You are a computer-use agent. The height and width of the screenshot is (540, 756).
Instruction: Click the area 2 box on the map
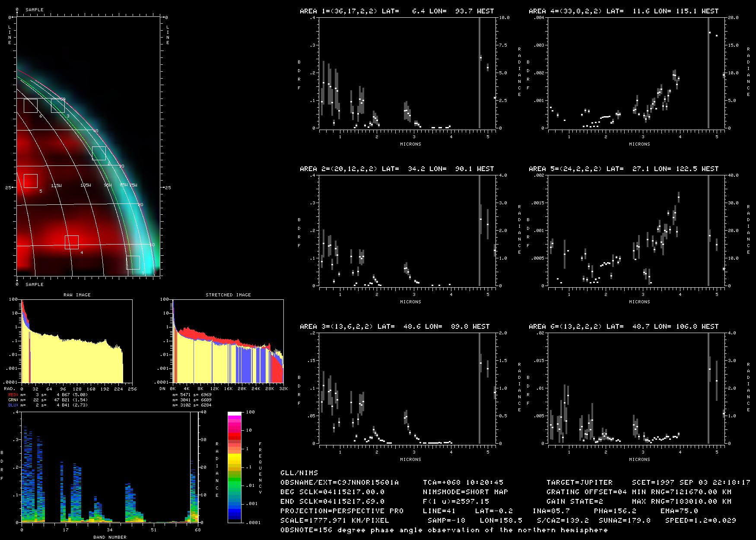[99, 153]
